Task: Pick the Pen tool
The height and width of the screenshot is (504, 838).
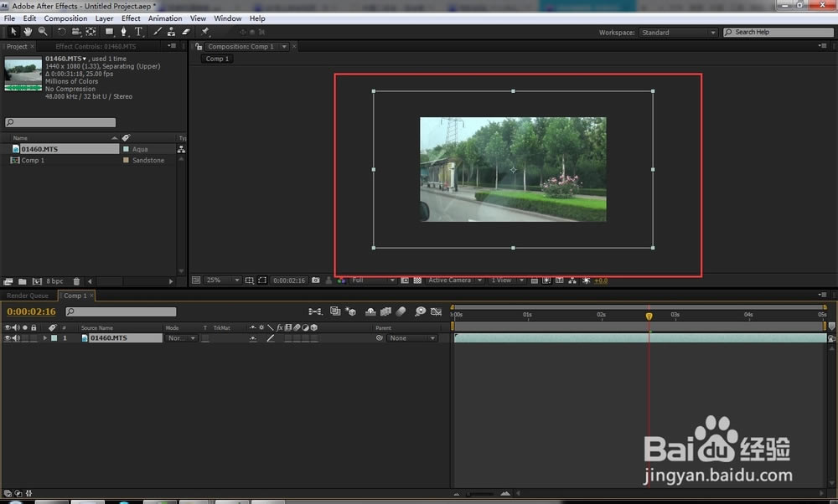Action: 124,31
